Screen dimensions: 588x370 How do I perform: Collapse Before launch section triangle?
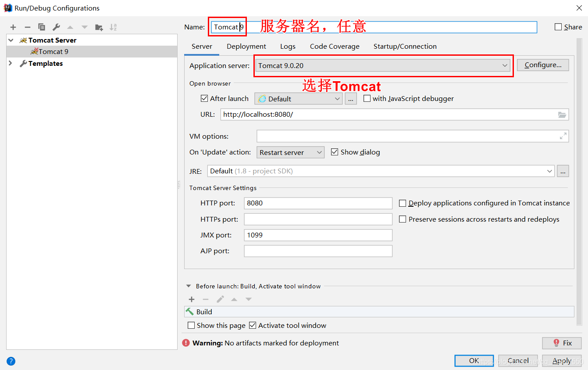(189, 286)
